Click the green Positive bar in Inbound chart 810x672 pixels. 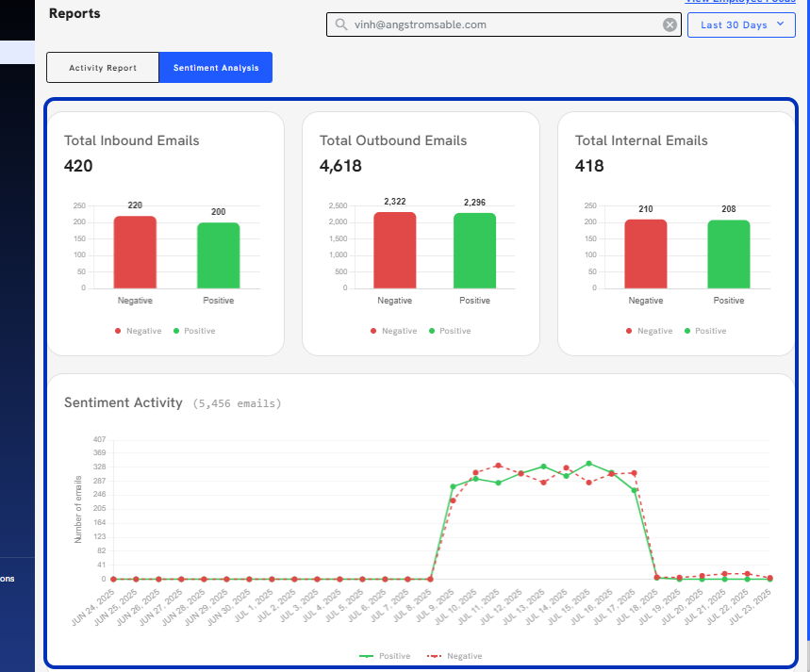click(219, 255)
